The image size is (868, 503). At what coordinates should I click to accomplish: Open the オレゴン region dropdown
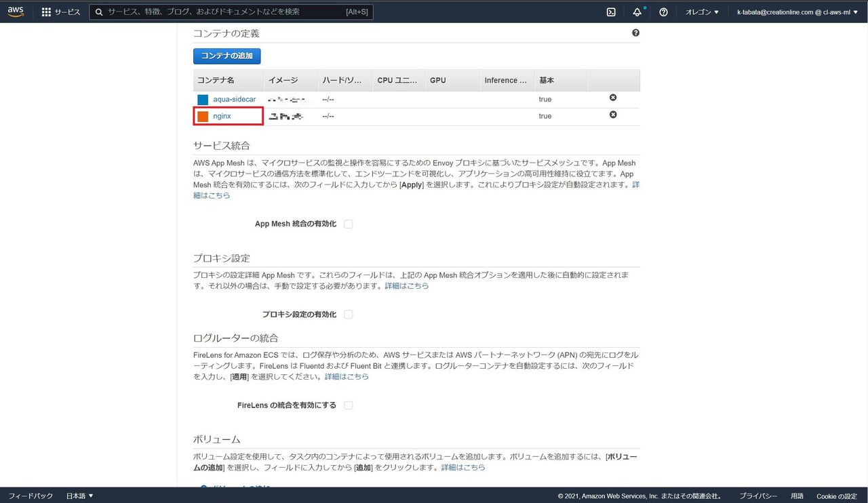click(702, 12)
